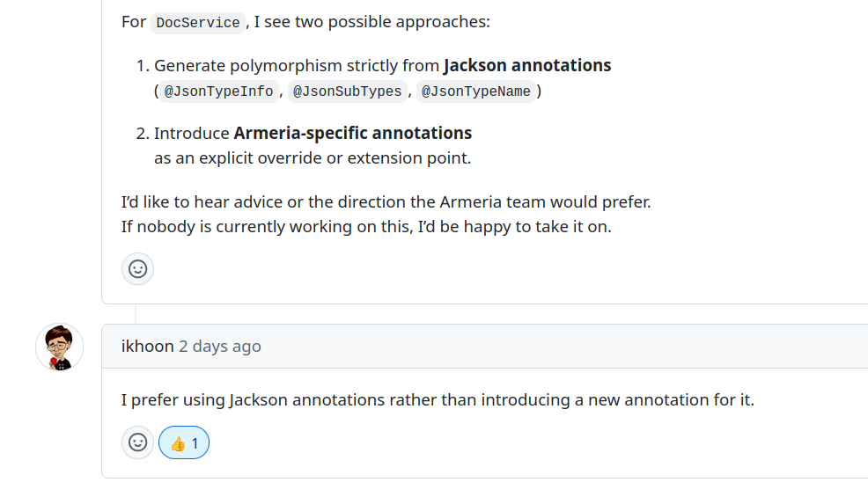Click the word "Introduce" in item two

pos(191,134)
